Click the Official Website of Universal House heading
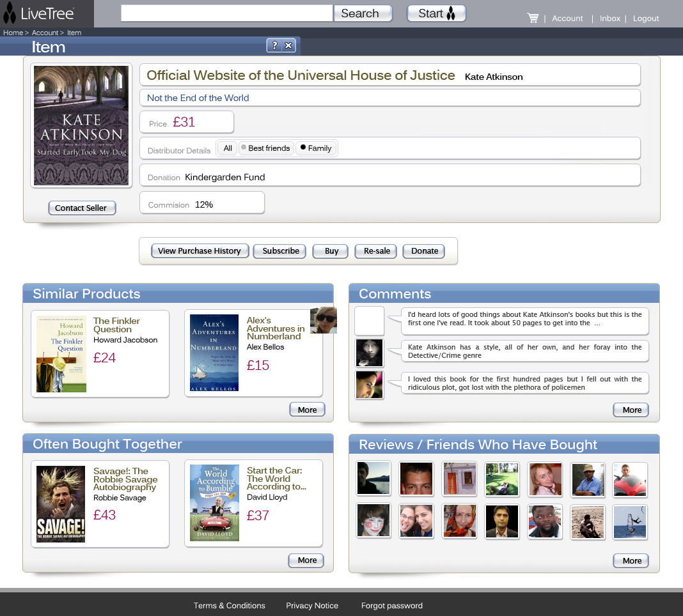 (301, 75)
